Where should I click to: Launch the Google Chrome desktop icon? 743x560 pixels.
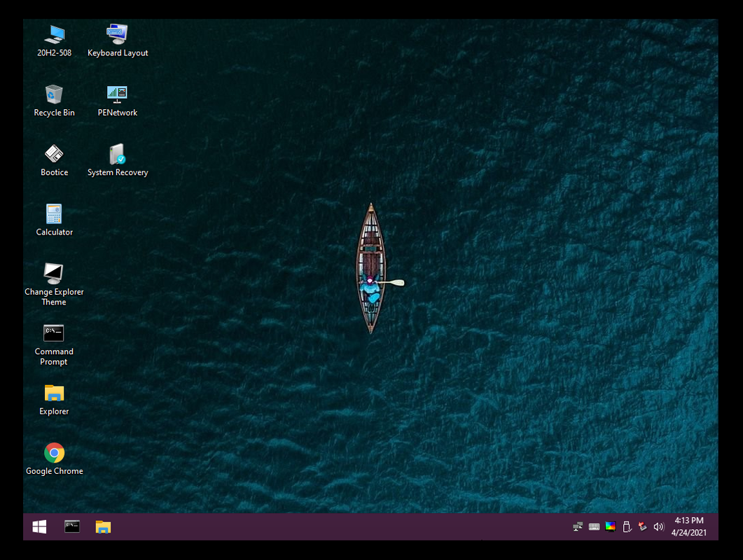(54, 458)
